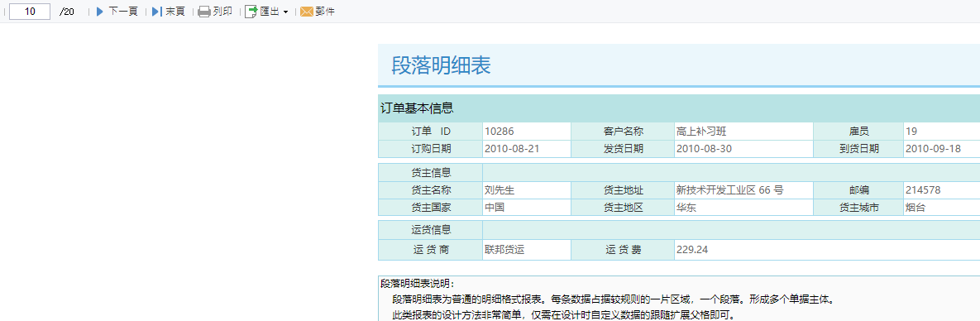Click order ID value 10286
Image resolution: width=980 pixels, height=321 pixels.
pos(527,132)
